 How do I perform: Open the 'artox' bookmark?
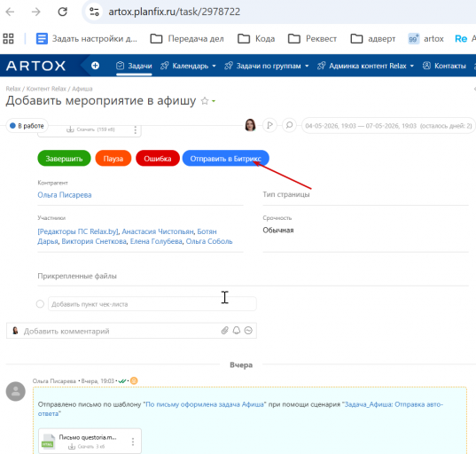[425, 38]
